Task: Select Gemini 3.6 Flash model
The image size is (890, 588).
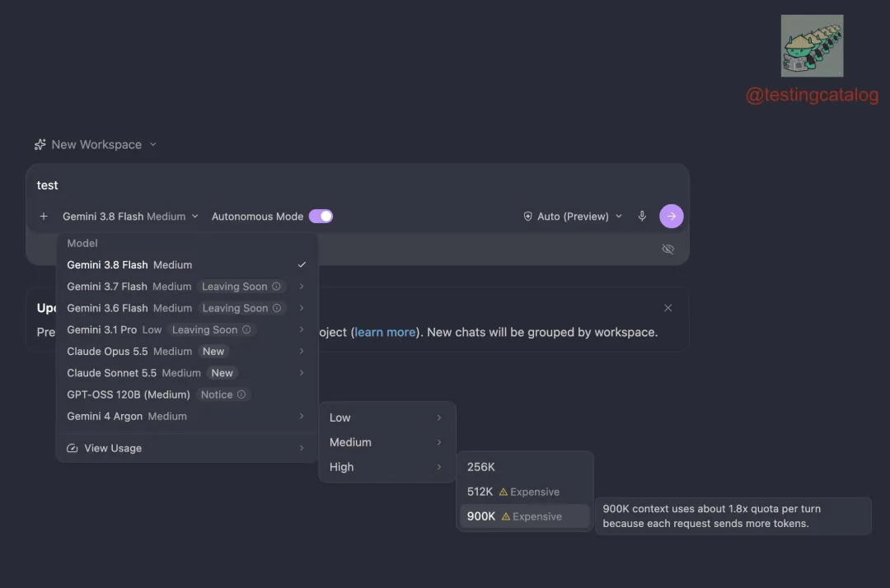Action: [187, 308]
